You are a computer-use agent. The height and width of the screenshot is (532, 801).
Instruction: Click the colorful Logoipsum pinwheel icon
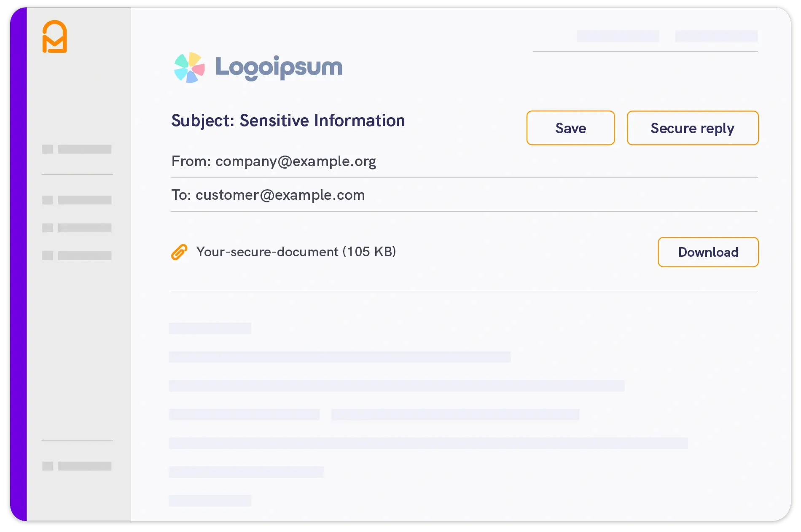coord(189,67)
